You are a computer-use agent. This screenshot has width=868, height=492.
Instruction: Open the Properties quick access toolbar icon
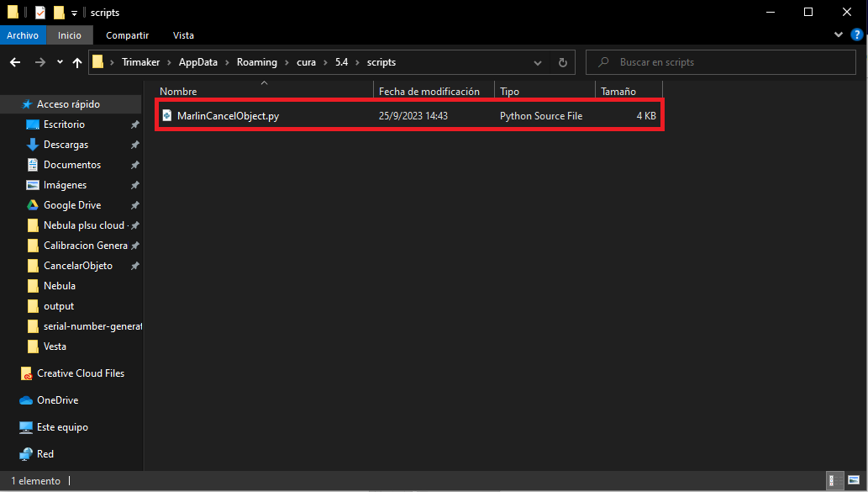pyautogui.click(x=39, y=13)
